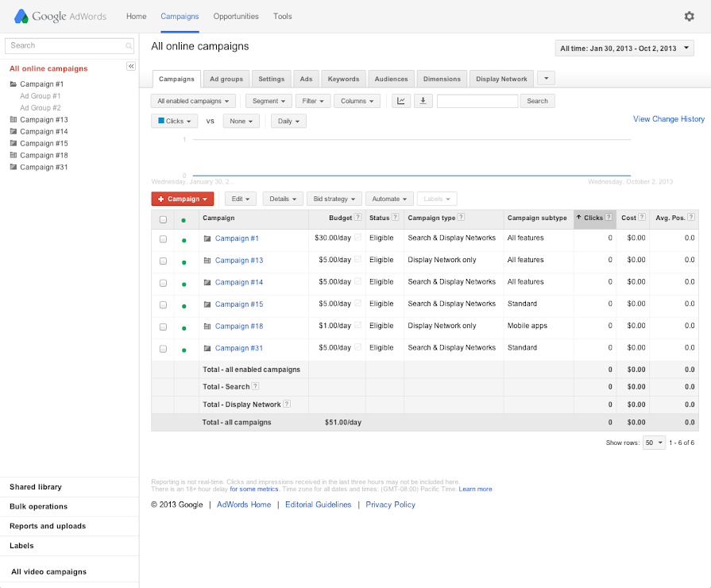Viewport: 711px width, 588px height.
Task: Click the sidebar search magnifier icon
Action: 129,46
